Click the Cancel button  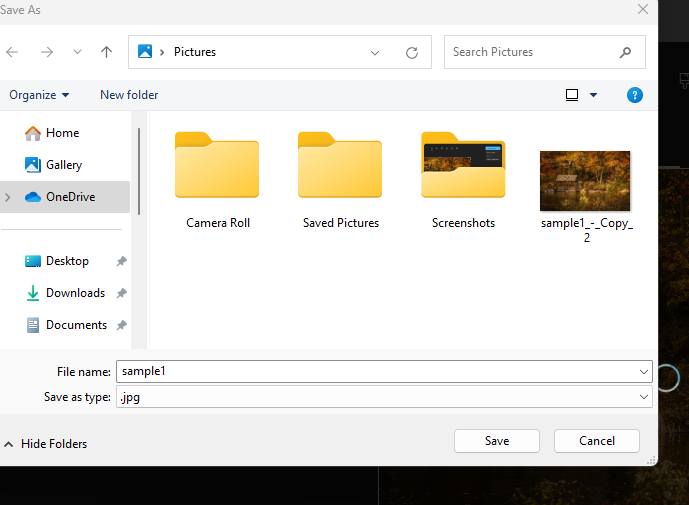click(x=597, y=441)
